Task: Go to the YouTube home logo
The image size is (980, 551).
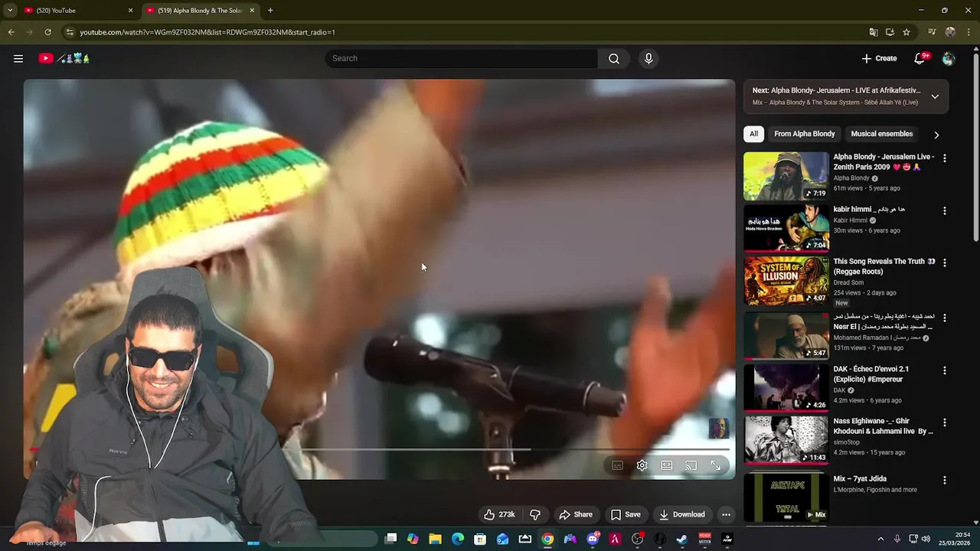Action: pos(64,58)
